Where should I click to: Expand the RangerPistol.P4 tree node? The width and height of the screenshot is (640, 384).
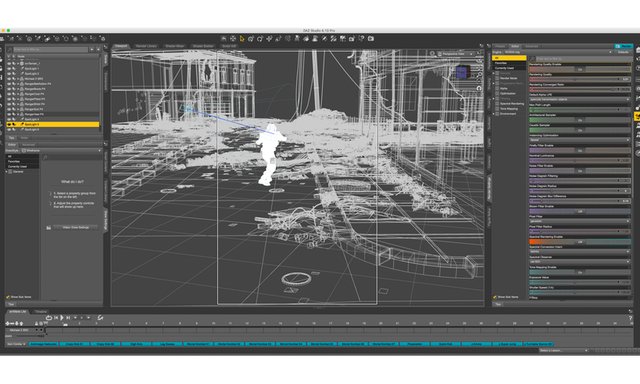[18, 99]
